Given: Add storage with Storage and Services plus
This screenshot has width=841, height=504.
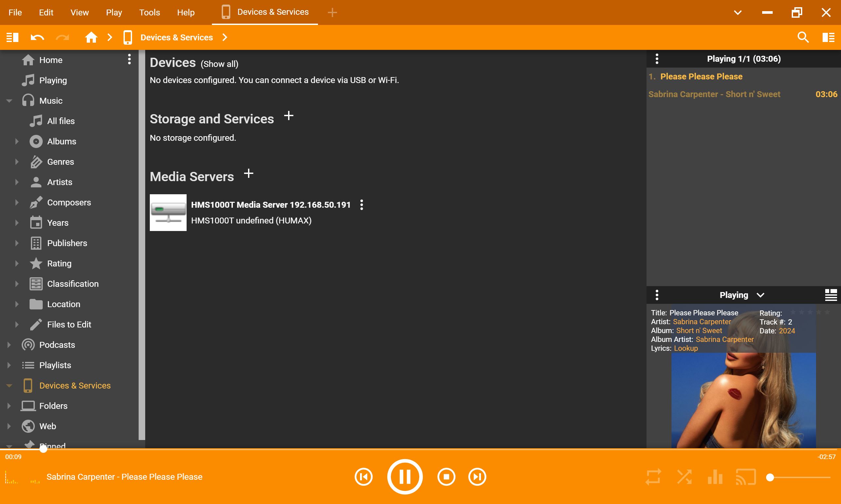Looking at the screenshot, I should tap(289, 116).
